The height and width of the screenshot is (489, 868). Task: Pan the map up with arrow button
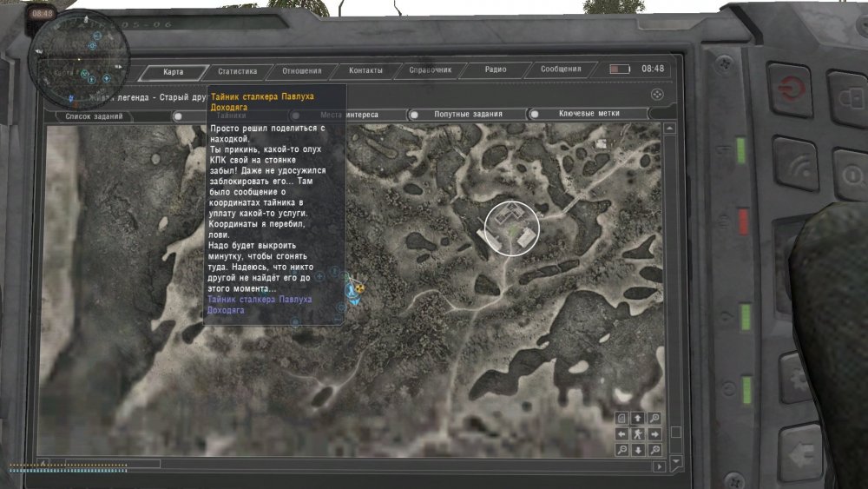pos(638,419)
